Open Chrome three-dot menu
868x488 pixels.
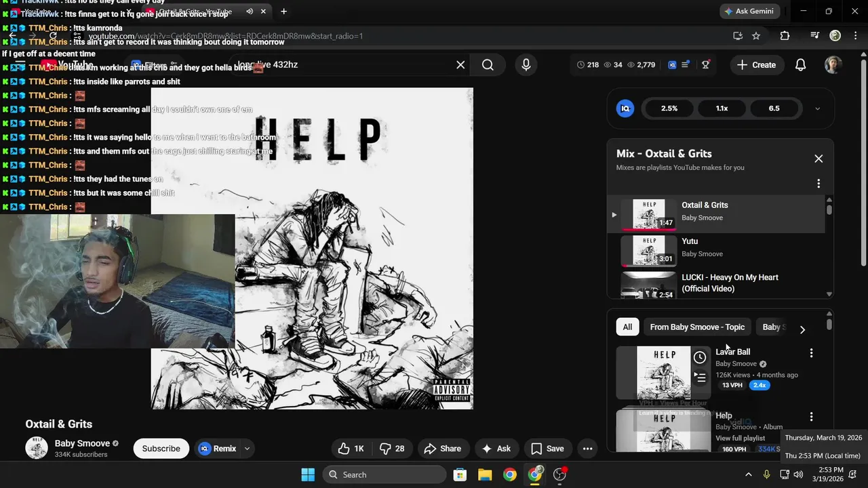click(x=854, y=36)
